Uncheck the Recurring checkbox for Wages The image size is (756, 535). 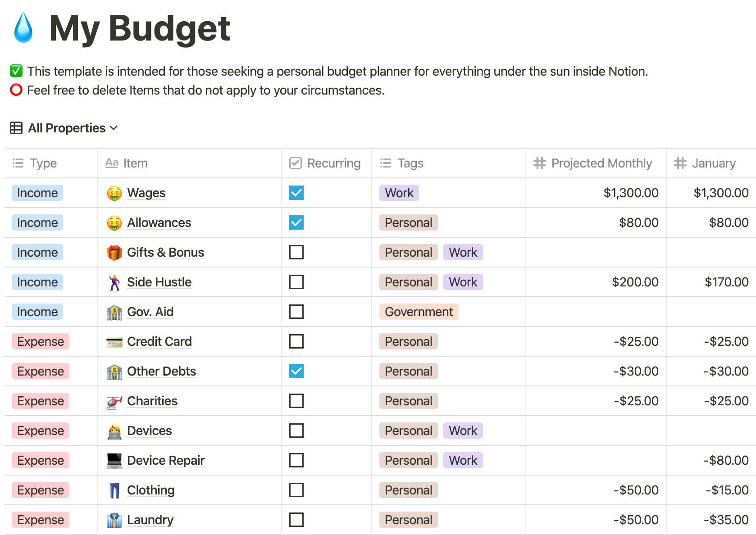[296, 193]
